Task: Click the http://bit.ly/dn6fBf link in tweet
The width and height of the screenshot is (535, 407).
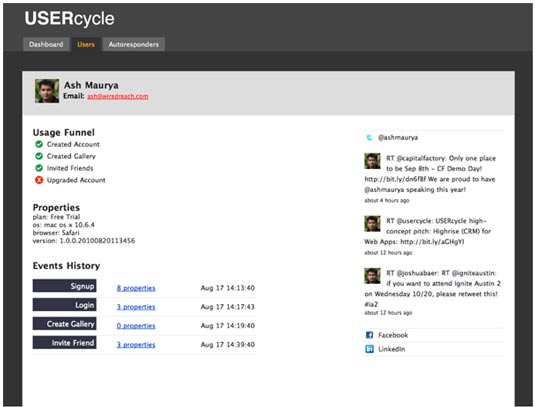Action: pyautogui.click(x=395, y=179)
